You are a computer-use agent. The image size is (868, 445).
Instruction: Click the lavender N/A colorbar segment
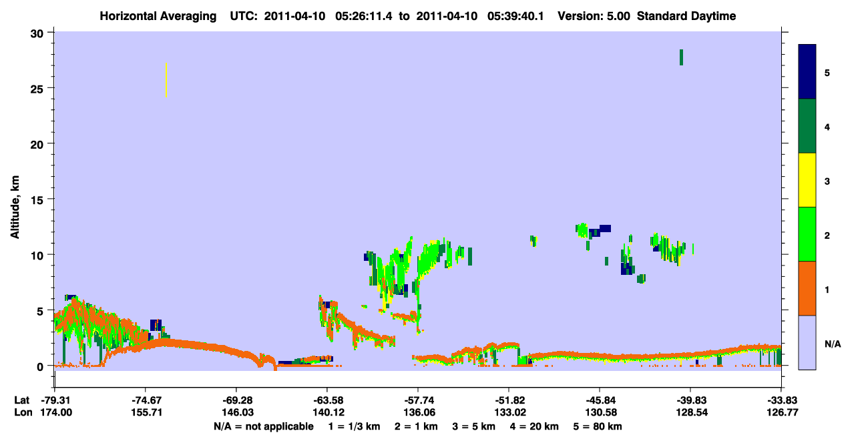(x=807, y=342)
